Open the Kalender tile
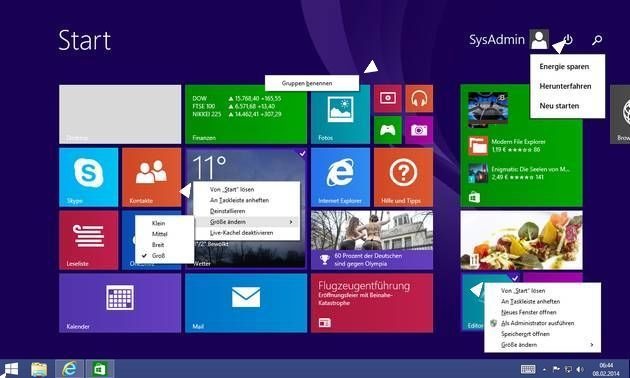 [120, 303]
